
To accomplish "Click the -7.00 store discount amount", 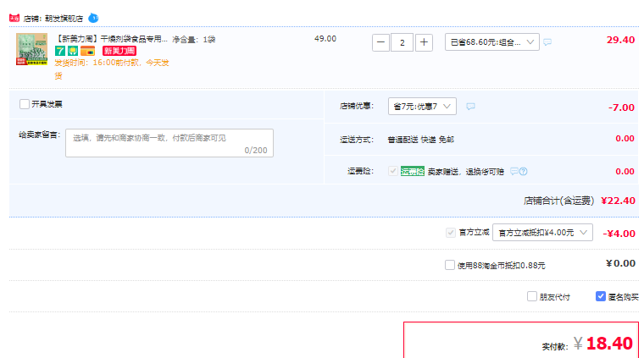I will 621,107.
